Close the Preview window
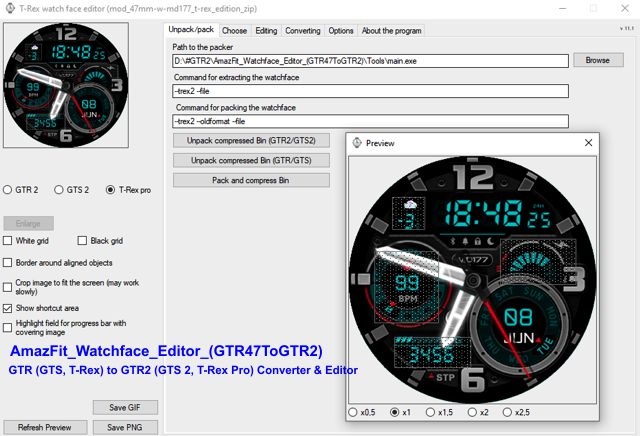This screenshot has width=640, height=436. point(588,142)
